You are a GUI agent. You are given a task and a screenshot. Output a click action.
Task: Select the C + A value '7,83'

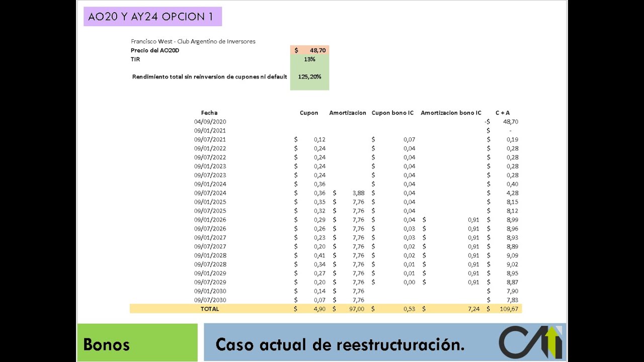(513, 300)
